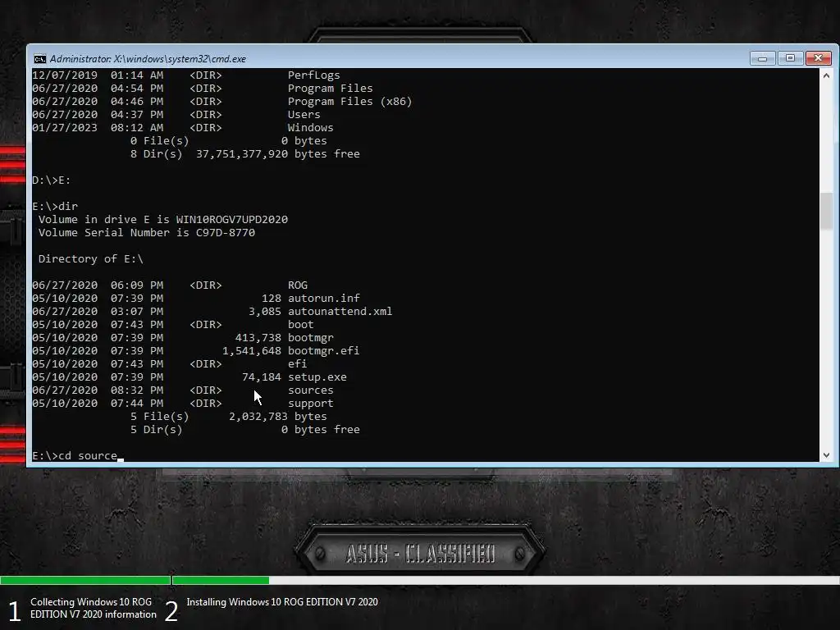The height and width of the screenshot is (630, 840).
Task: Click the scrollbar up arrow in console
Action: point(826,75)
